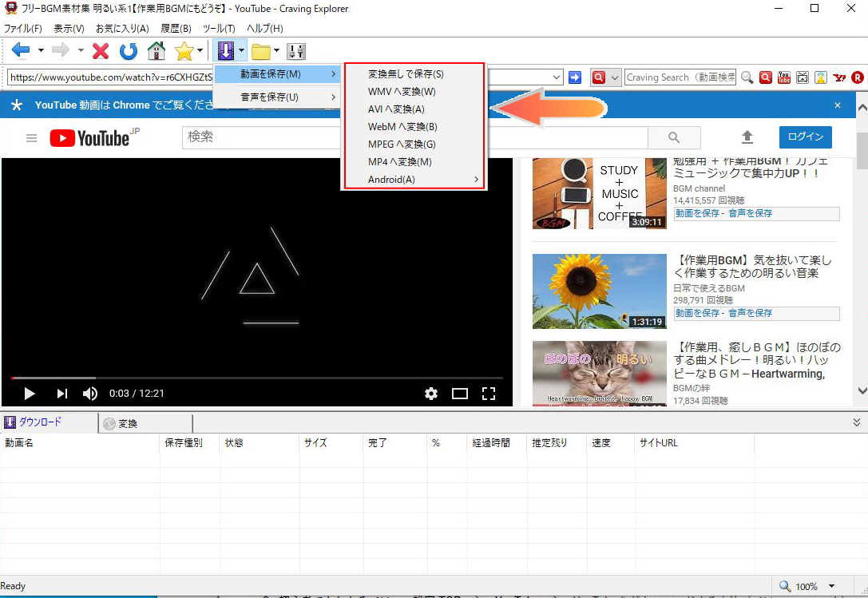Go to Home page icon

coord(157,51)
